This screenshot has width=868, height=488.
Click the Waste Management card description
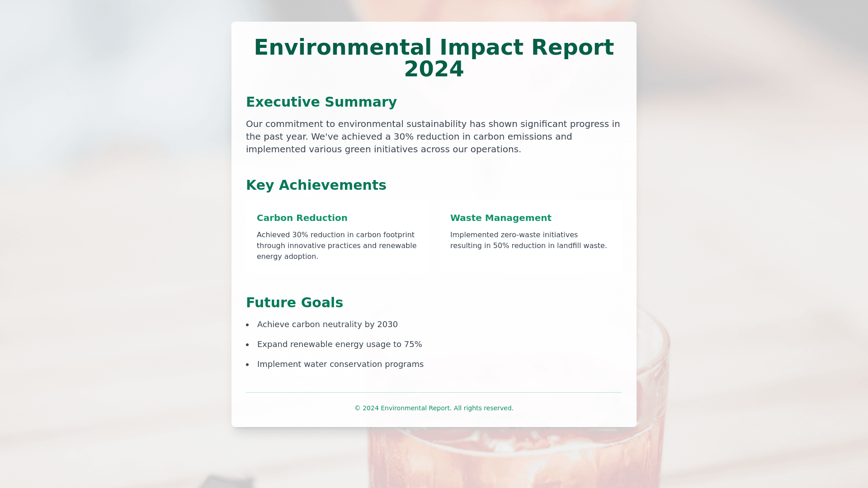coord(528,240)
